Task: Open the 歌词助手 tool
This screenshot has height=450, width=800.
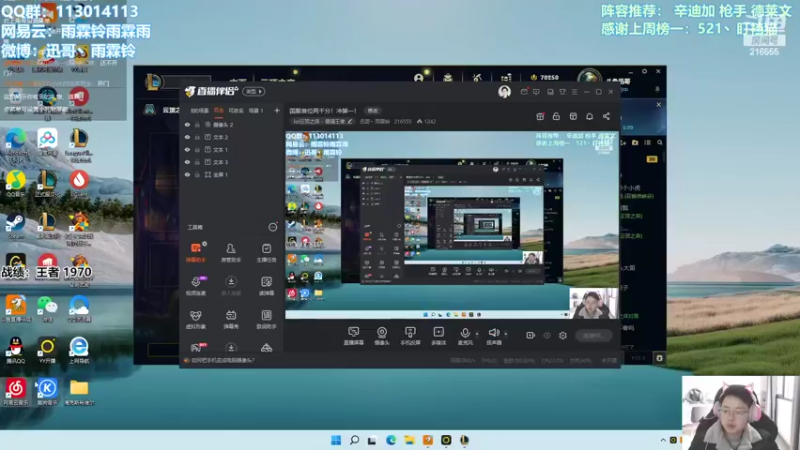Action: (266, 319)
